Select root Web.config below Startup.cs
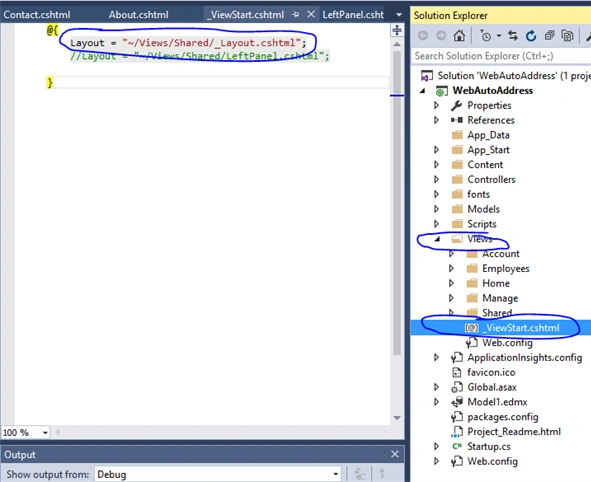The height and width of the screenshot is (482, 591). tap(492, 461)
